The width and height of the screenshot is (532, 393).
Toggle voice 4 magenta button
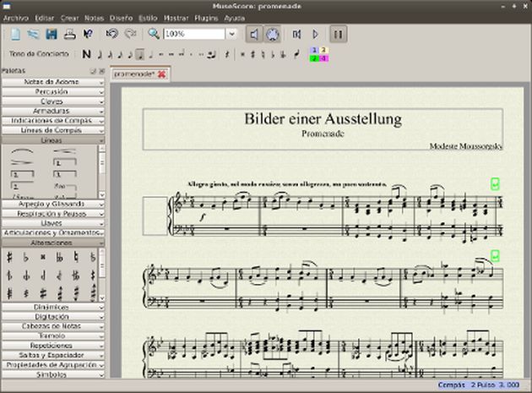(x=323, y=58)
